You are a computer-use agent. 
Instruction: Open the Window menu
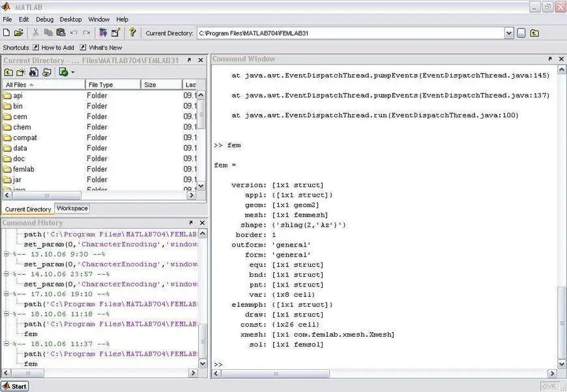[98, 19]
